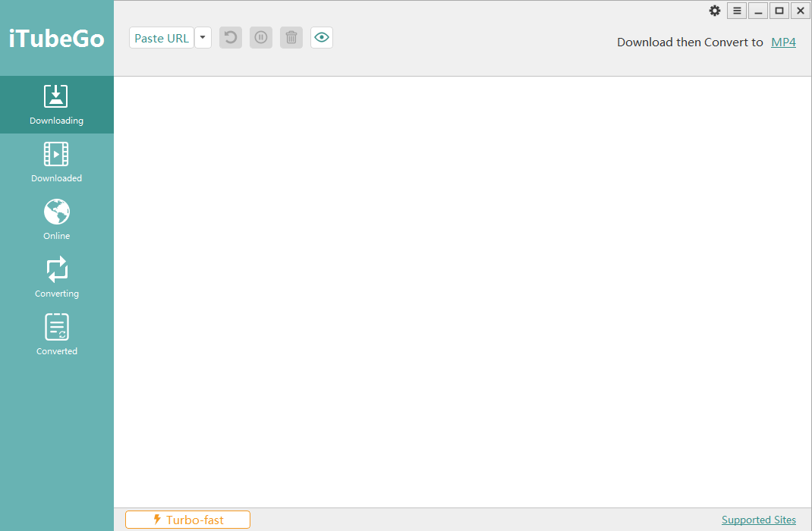Open the Supported Sites link
This screenshot has width=812, height=531.
click(758, 520)
